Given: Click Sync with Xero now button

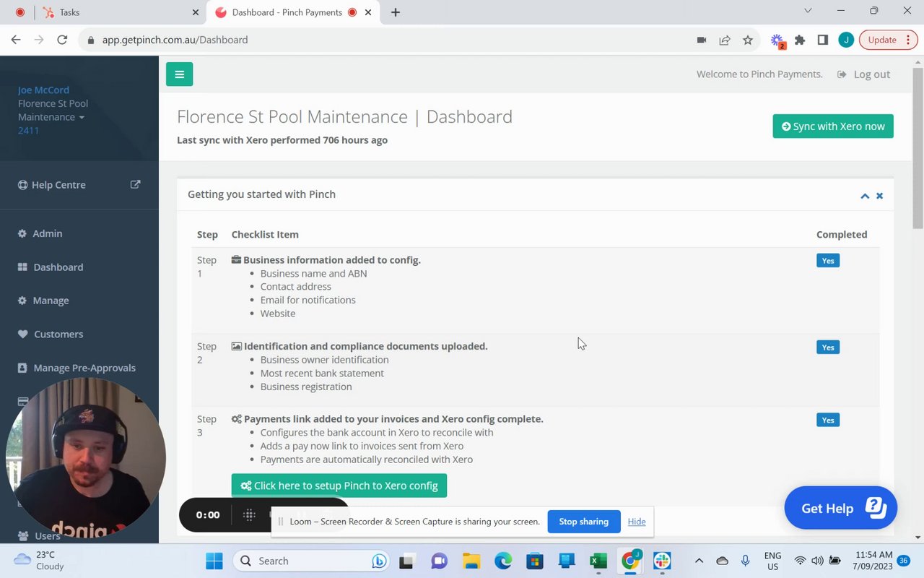Looking at the screenshot, I should click(833, 126).
